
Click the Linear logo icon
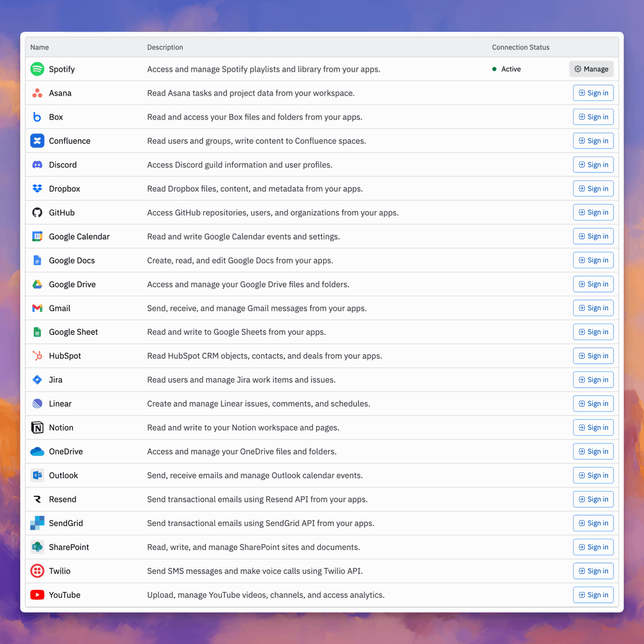click(37, 404)
